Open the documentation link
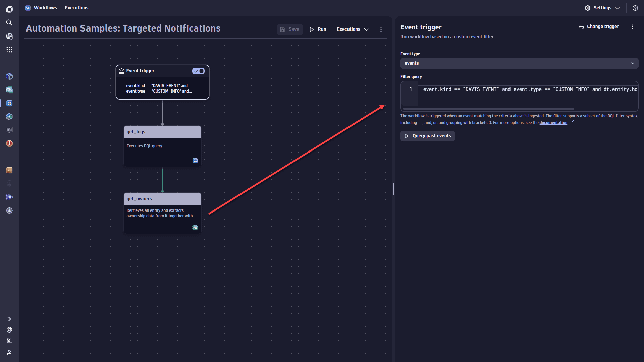The width and height of the screenshot is (644, 362). tap(553, 123)
